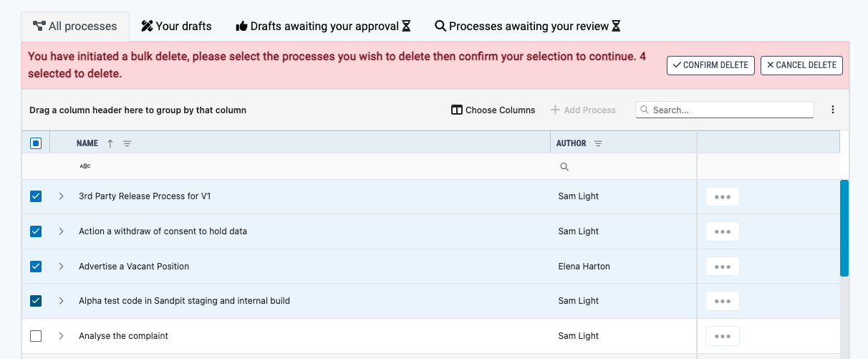Uncheck Alpha test code in Sandpit row

[36, 301]
